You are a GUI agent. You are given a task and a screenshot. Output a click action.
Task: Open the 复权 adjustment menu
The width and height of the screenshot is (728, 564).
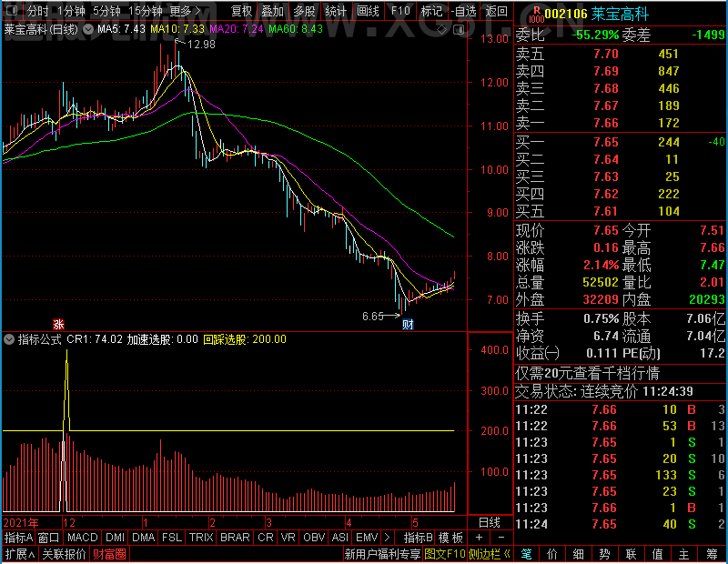coord(241,11)
